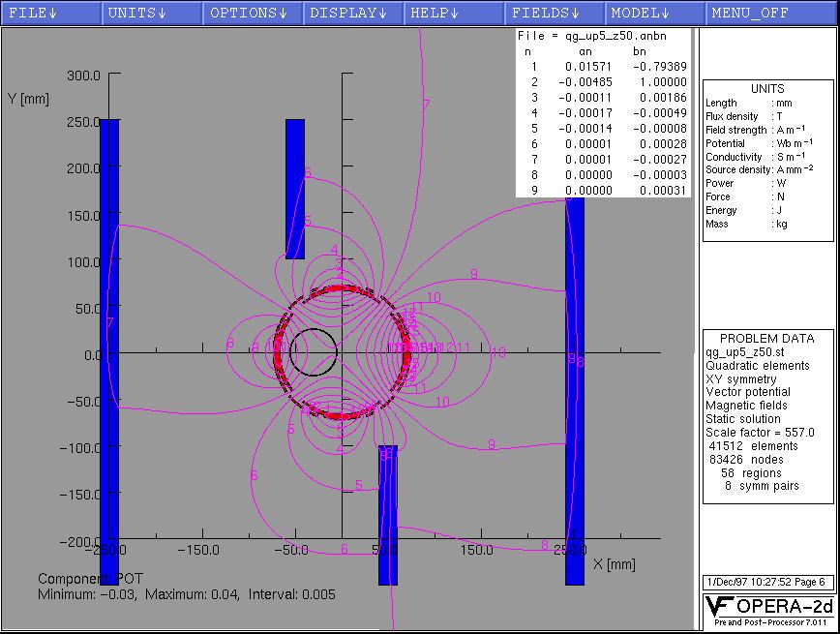This screenshot has height=634, width=840.
Task: Click the XY symmetry line
Action: tap(741, 378)
